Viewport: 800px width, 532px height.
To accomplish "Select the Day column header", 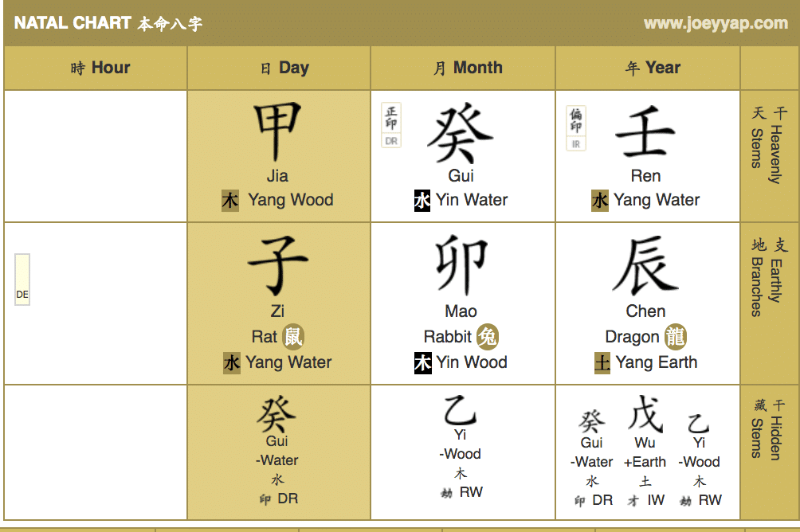I will click(x=279, y=68).
